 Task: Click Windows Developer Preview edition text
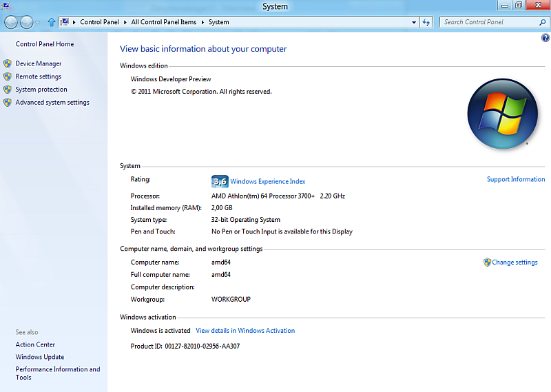(x=171, y=79)
